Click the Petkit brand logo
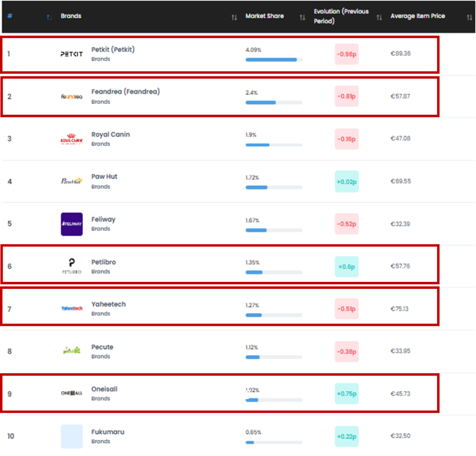Image resolution: width=476 pixels, height=456 pixels. 71,54
